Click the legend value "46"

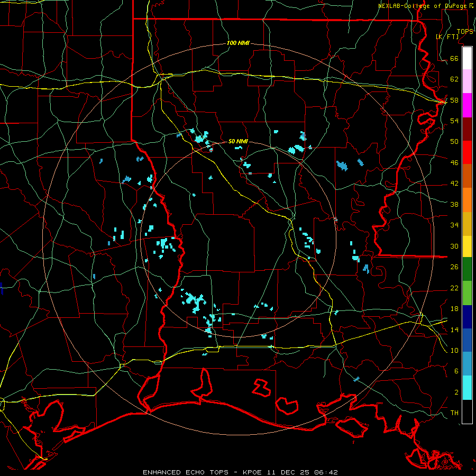click(454, 163)
